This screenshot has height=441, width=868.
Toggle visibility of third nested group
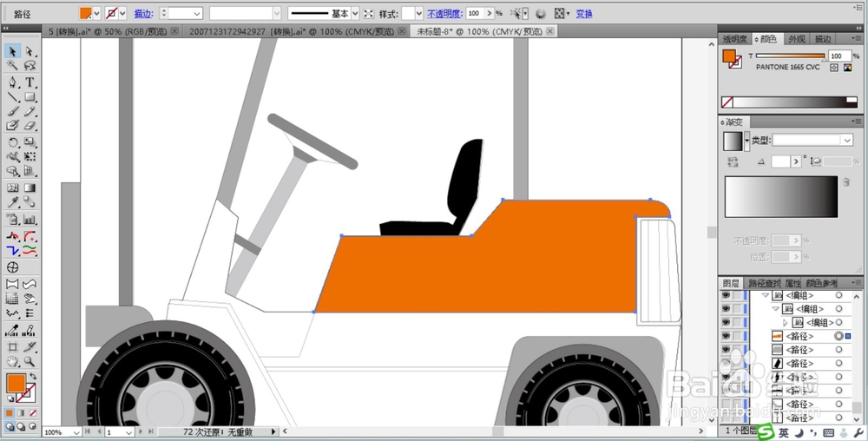726,323
